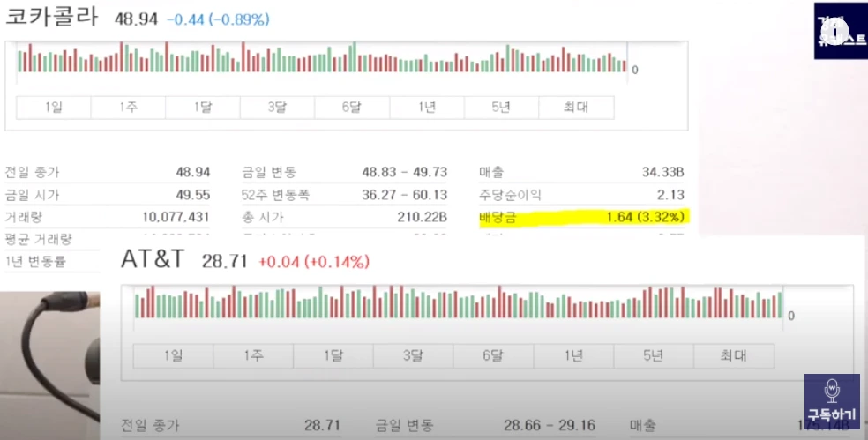Select 3달 range on 코카콜라 chart
868x440 pixels.
pos(277,108)
